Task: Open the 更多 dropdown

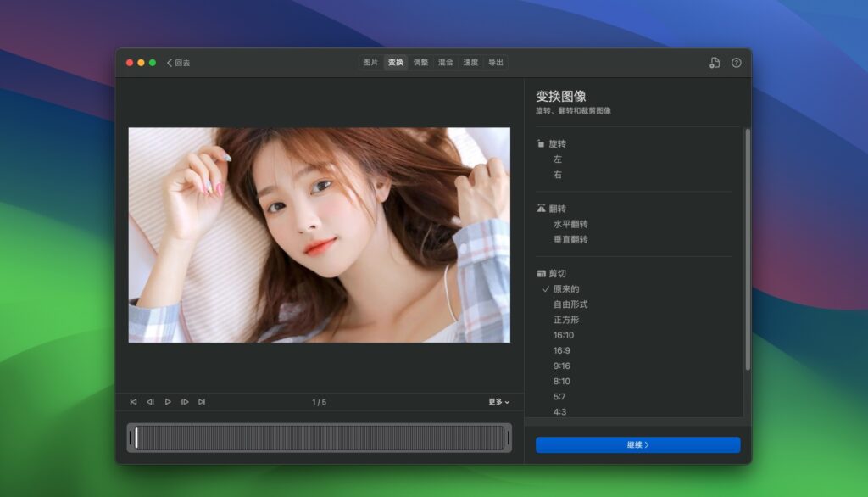Action: [496, 401]
